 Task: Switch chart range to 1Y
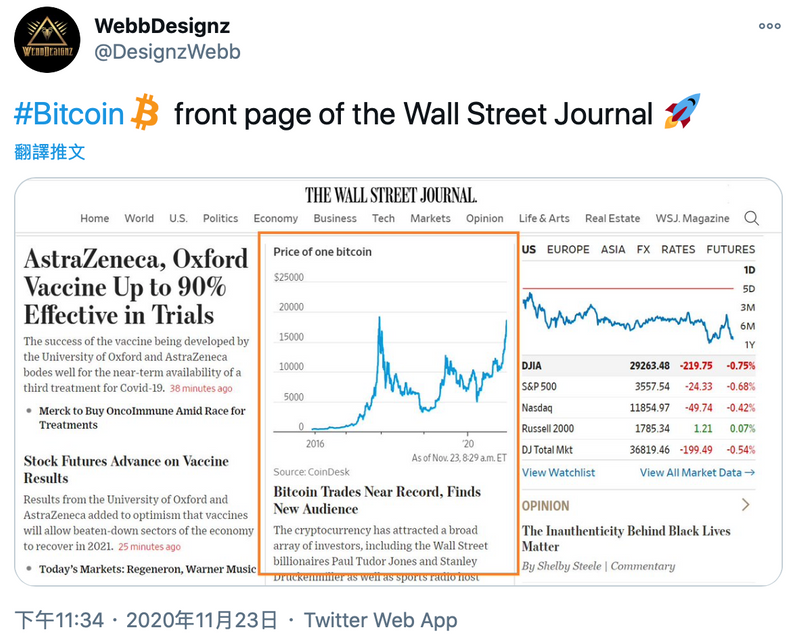[749, 345]
